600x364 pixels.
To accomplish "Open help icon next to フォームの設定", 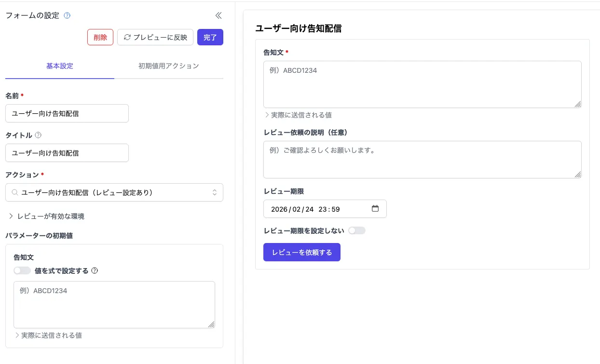I will (67, 15).
